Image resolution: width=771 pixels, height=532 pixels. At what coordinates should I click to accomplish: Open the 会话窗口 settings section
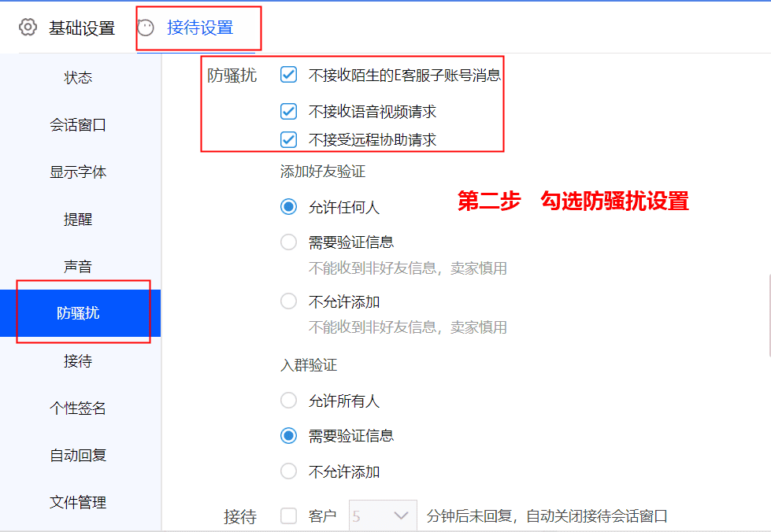click(79, 124)
